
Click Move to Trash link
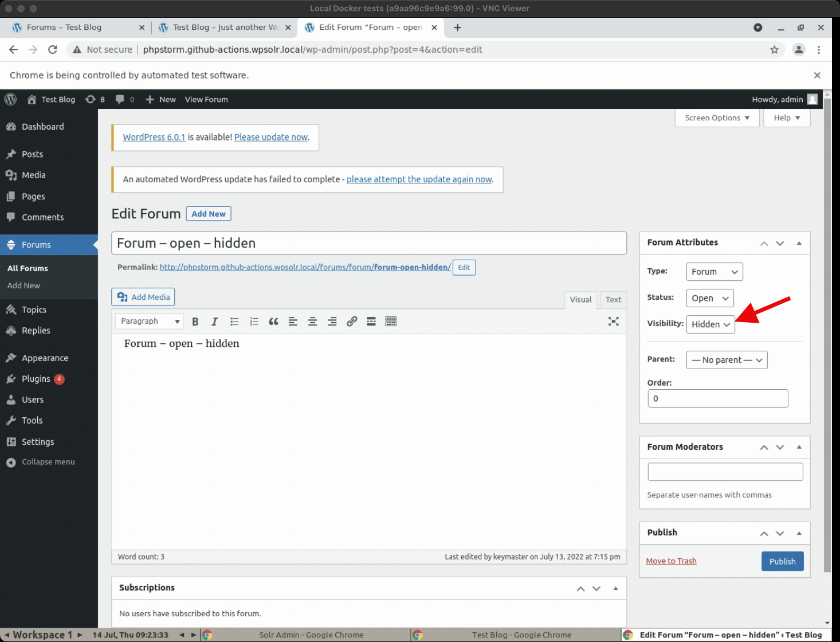[x=671, y=561]
